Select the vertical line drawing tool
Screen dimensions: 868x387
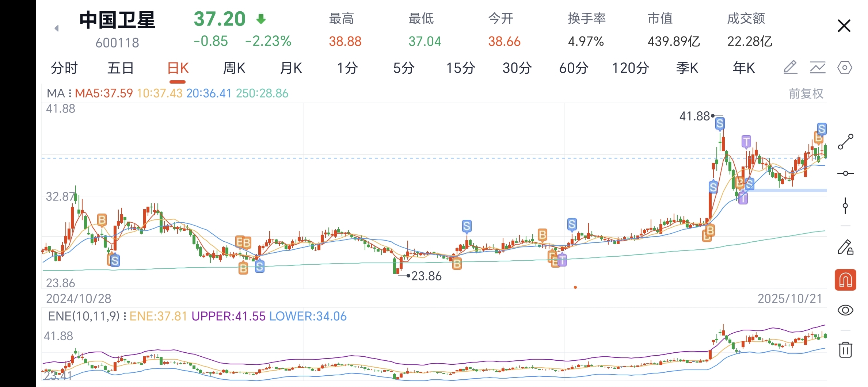(845, 206)
